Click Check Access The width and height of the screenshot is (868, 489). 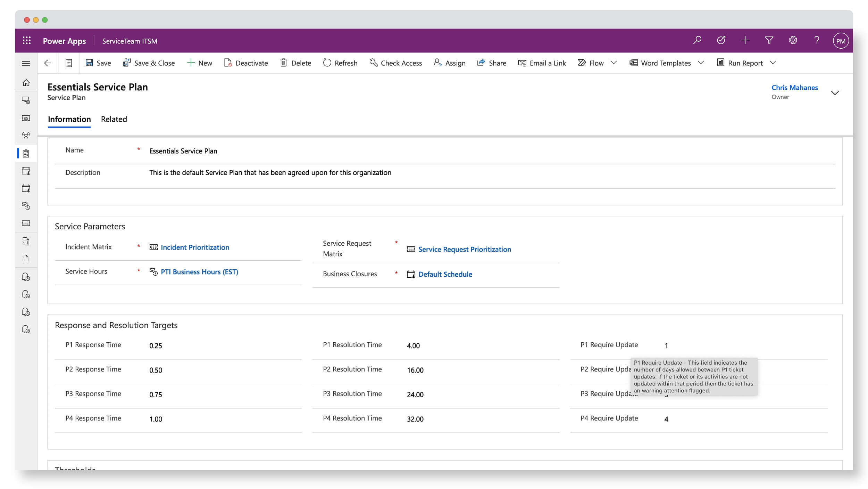pyautogui.click(x=396, y=63)
